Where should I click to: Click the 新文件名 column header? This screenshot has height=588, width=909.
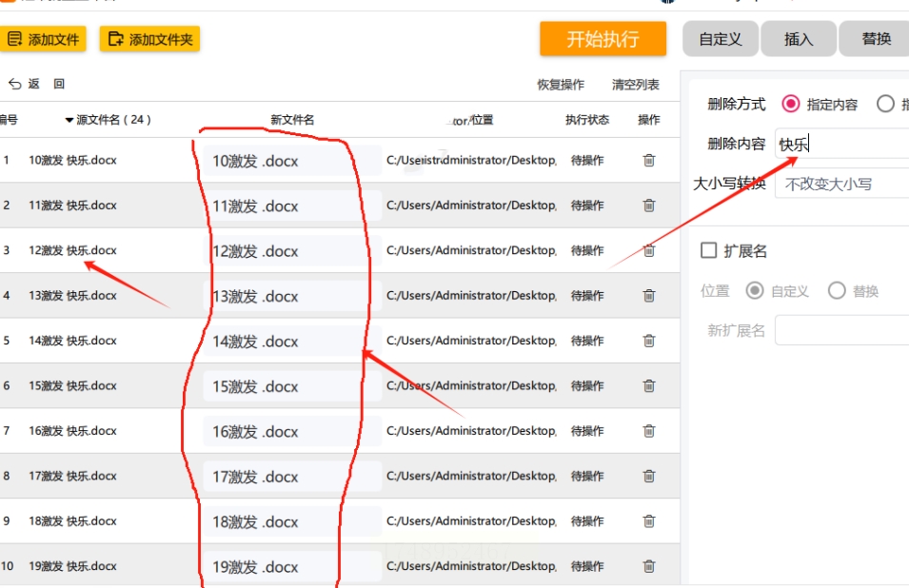292,120
